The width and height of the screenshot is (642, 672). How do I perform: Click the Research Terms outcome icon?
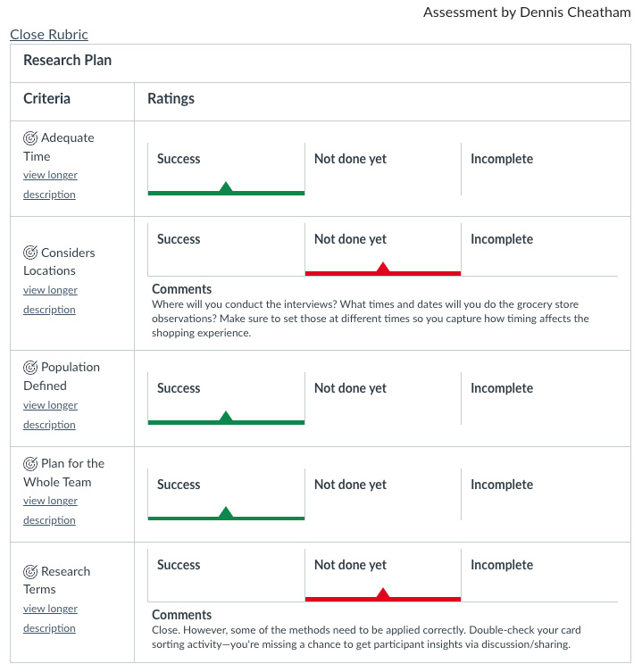[30, 571]
